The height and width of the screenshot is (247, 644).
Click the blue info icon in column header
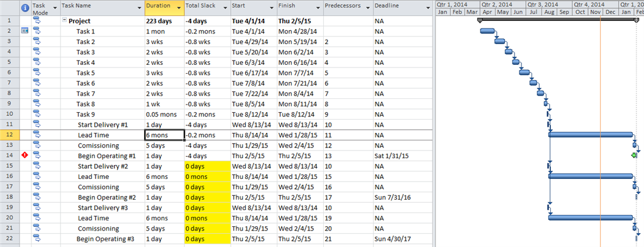click(25, 8)
